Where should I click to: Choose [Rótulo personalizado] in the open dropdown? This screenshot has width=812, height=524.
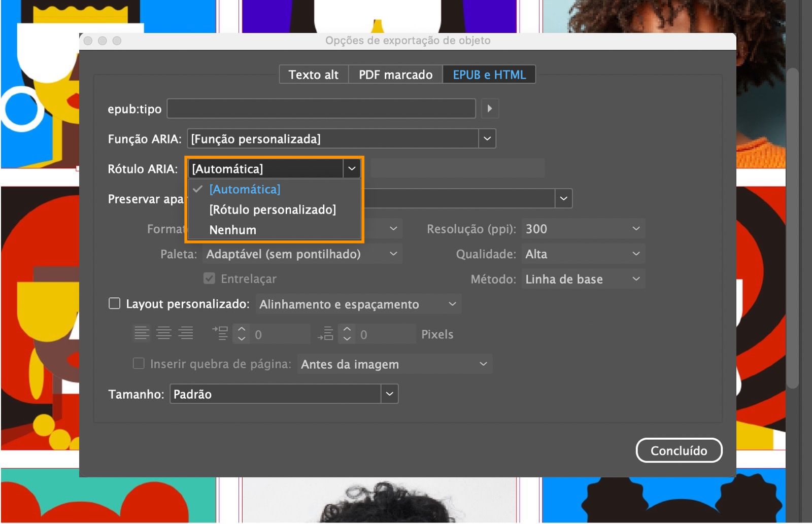click(x=272, y=209)
